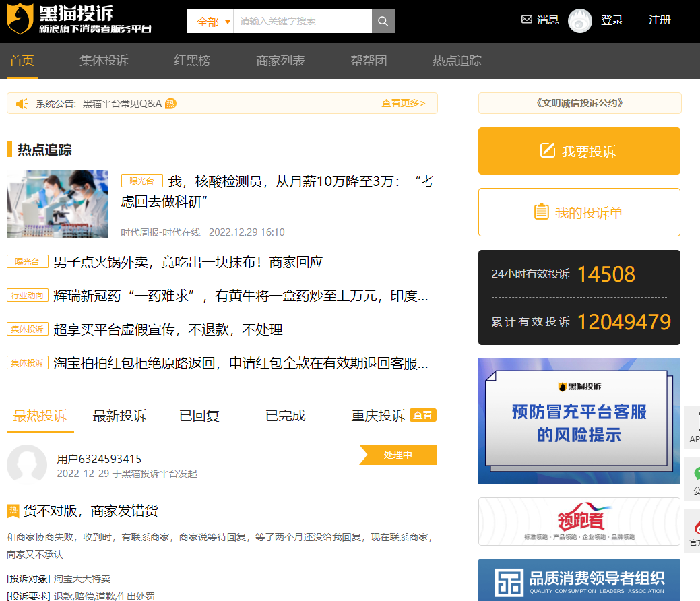Click the hot badge beside Q&A announcement
Image resolution: width=700 pixels, height=601 pixels.
(x=170, y=104)
